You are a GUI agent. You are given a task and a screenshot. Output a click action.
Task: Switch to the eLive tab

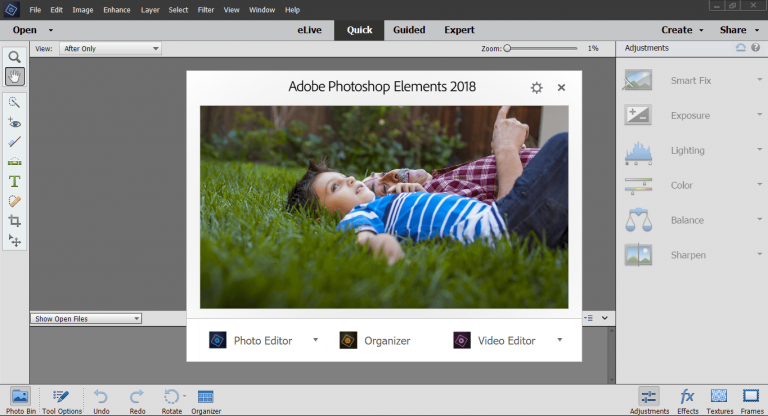(310, 30)
